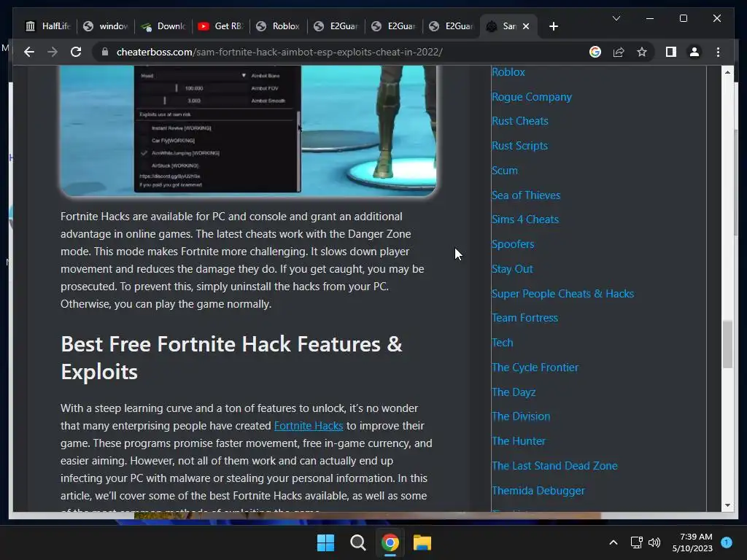
Task: Open the Scum category link
Action: click(x=505, y=171)
